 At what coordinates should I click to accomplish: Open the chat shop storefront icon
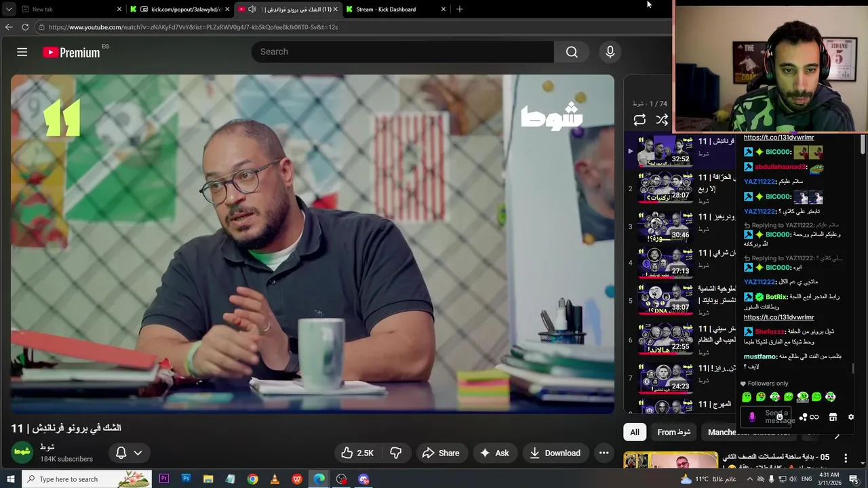833,418
